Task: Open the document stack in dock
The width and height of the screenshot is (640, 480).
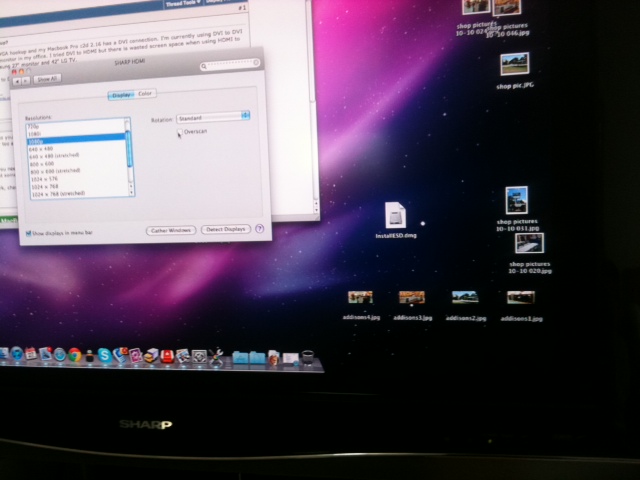Action: pyautogui.click(x=274, y=358)
